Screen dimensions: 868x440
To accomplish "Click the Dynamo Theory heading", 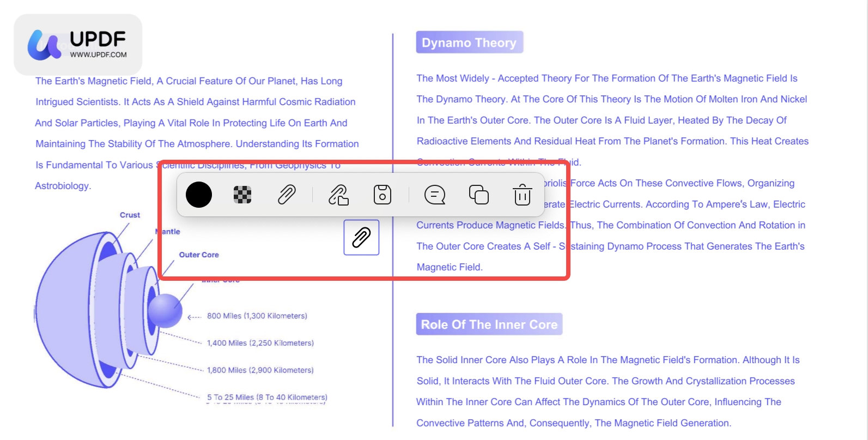I will coord(469,43).
